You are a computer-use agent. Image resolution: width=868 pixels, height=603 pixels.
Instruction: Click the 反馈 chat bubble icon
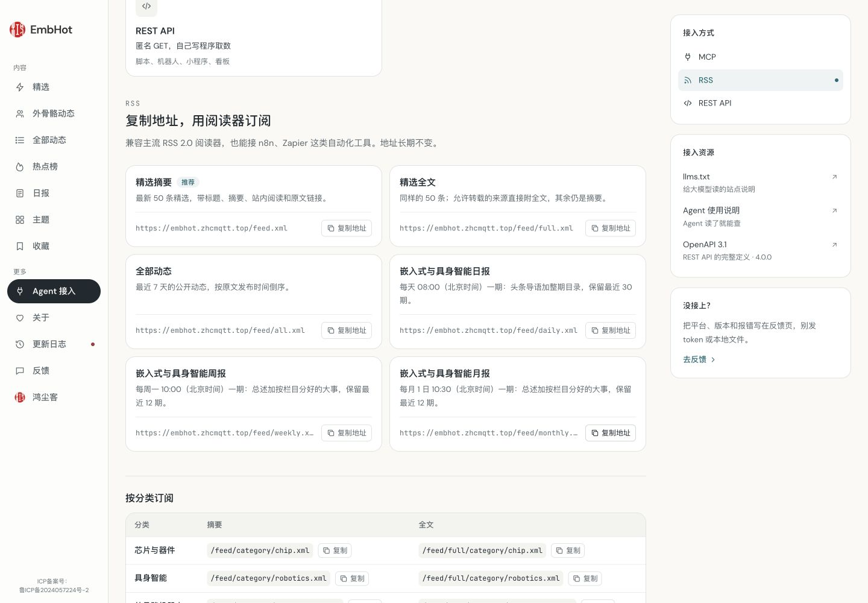(20, 371)
